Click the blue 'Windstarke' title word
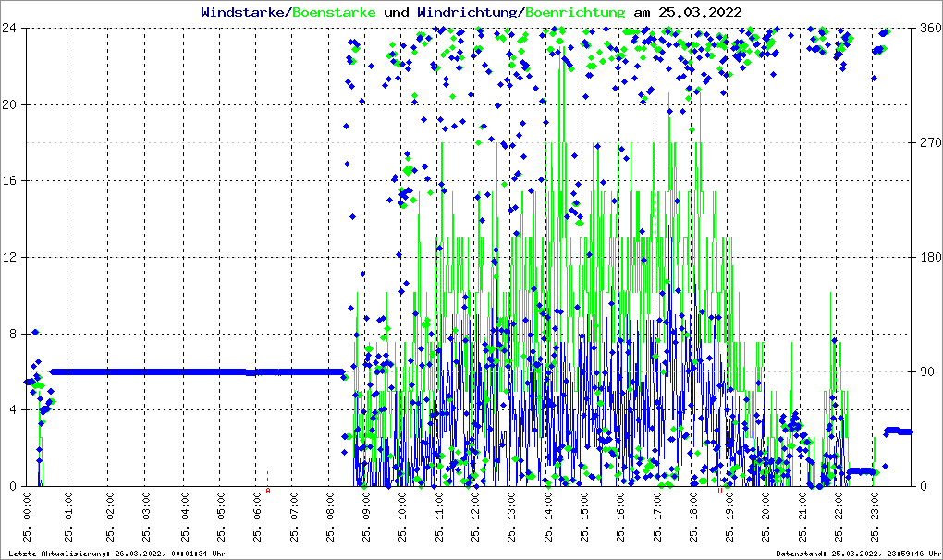Image resolution: width=943 pixels, height=560 pixels. click(x=242, y=12)
